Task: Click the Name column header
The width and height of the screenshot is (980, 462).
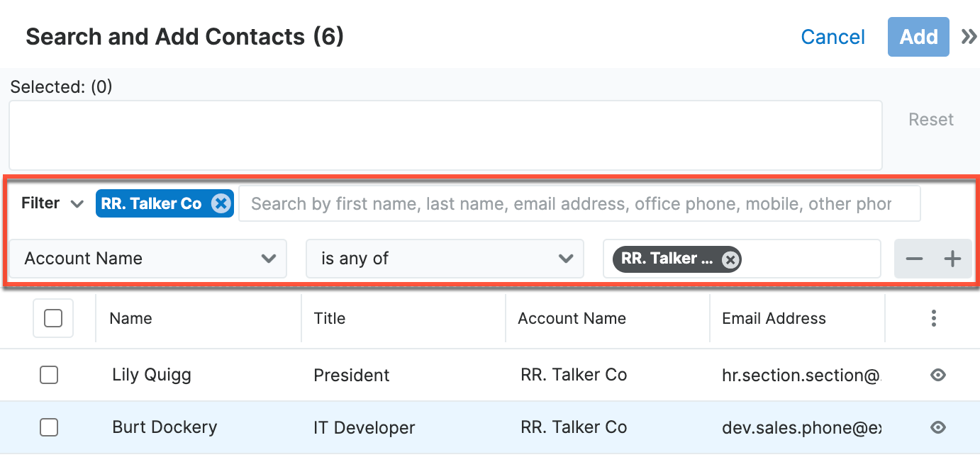Action: (130, 318)
